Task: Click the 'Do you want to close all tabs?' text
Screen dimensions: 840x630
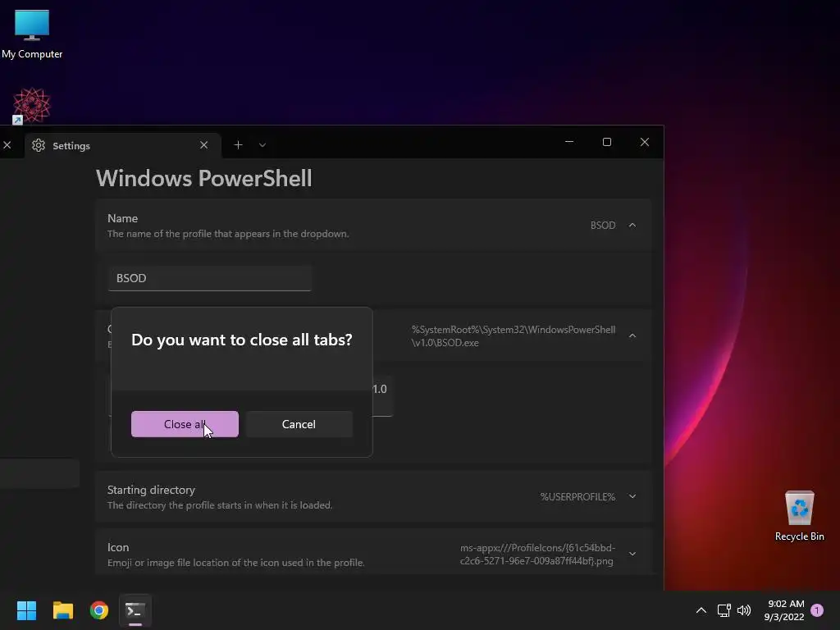Action: point(242,340)
